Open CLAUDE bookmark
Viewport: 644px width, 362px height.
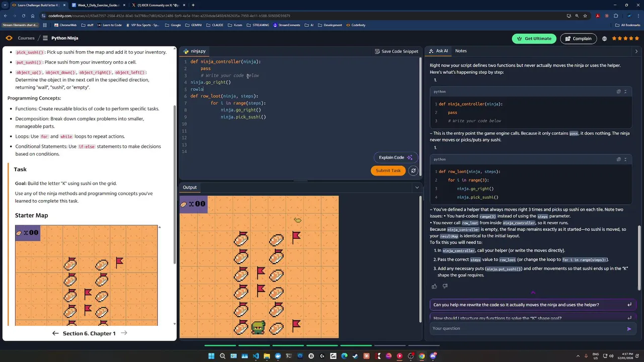click(x=215, y=25)
